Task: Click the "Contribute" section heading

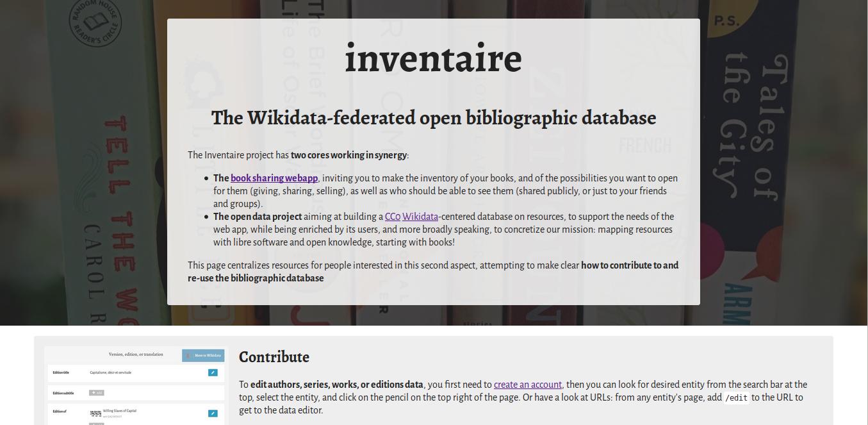Action: click(274, 357)
